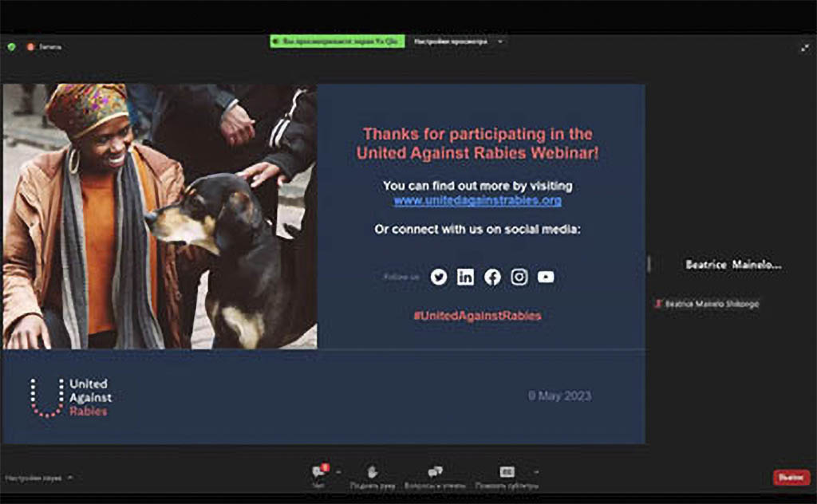
Task: Click the #UnitedAgainstRabies hashtag text
Action: click(x=477, y=316)
